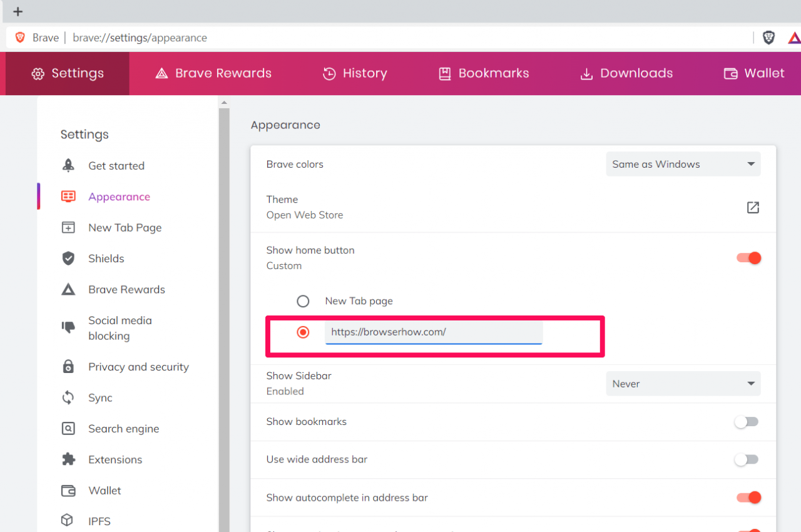
Task: Click the Privacy and security lock icon
Action: coord(68,367)
